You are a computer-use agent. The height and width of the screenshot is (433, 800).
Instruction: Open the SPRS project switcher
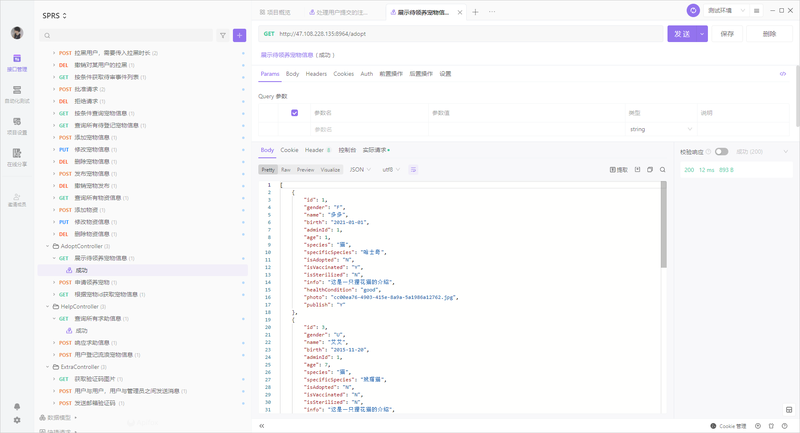(x=54, y=16)
